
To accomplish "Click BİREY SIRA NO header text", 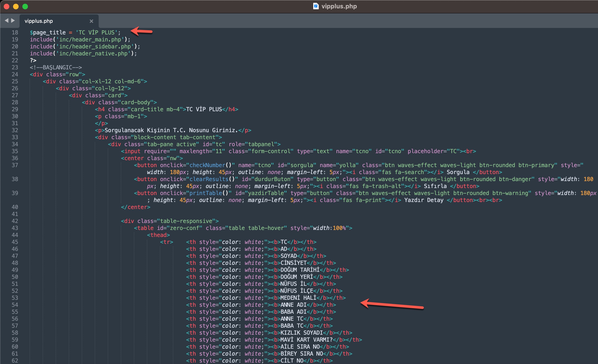I will point(302,354).
